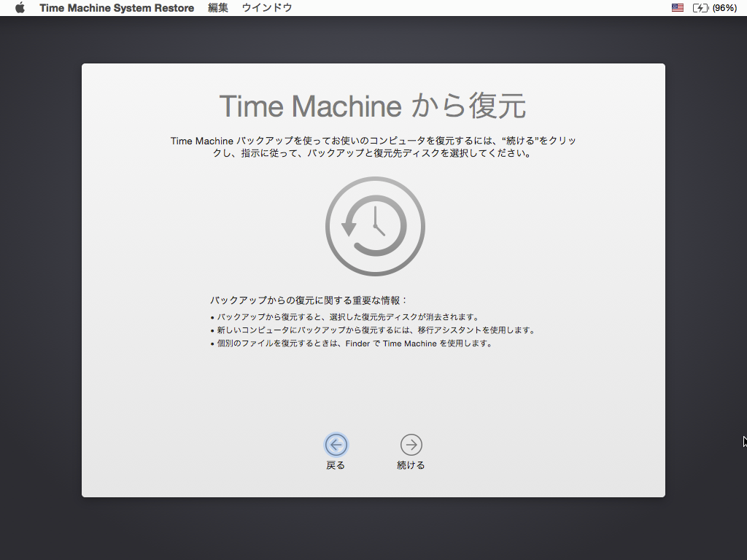
Task: Click the 戻る label
Action: coord(336,465)
